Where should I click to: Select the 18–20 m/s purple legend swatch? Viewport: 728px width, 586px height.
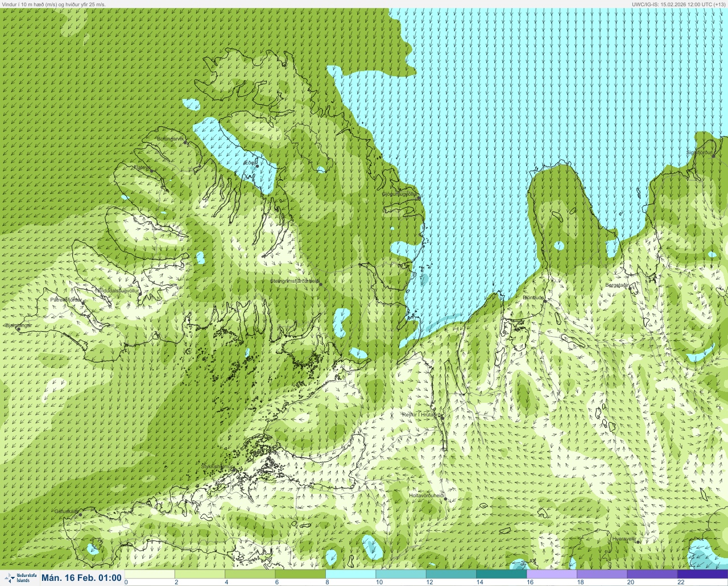602,574
